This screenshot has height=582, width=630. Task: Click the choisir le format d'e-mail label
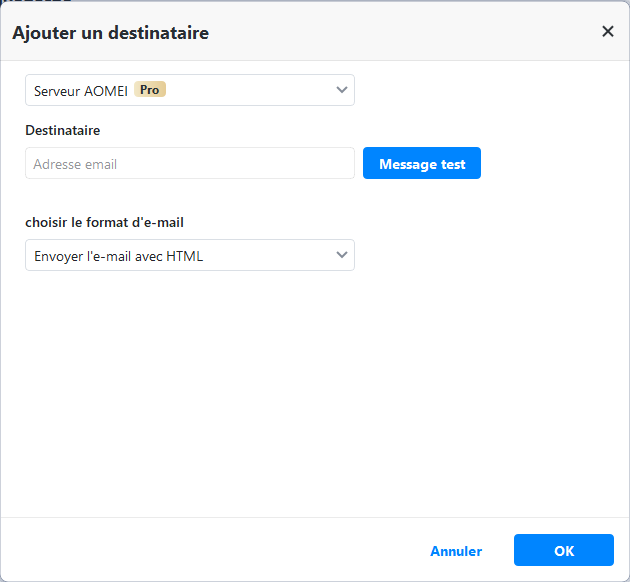(x=104, y=222)
